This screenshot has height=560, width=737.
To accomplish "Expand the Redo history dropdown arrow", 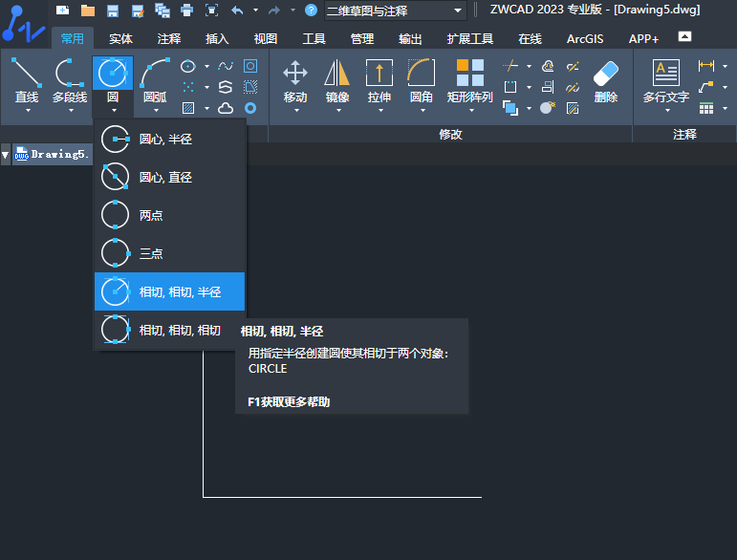I will tap(293, 10).
